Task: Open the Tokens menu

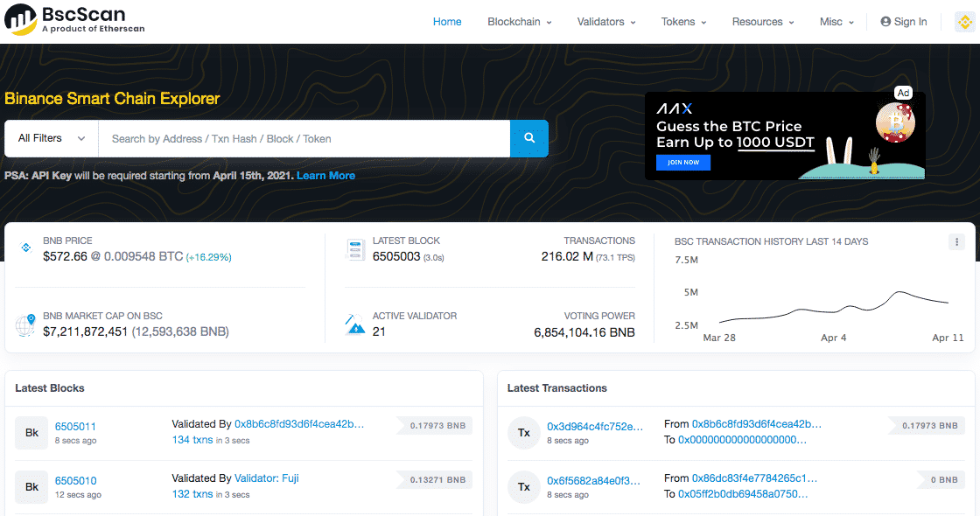Action: (683, 22)
